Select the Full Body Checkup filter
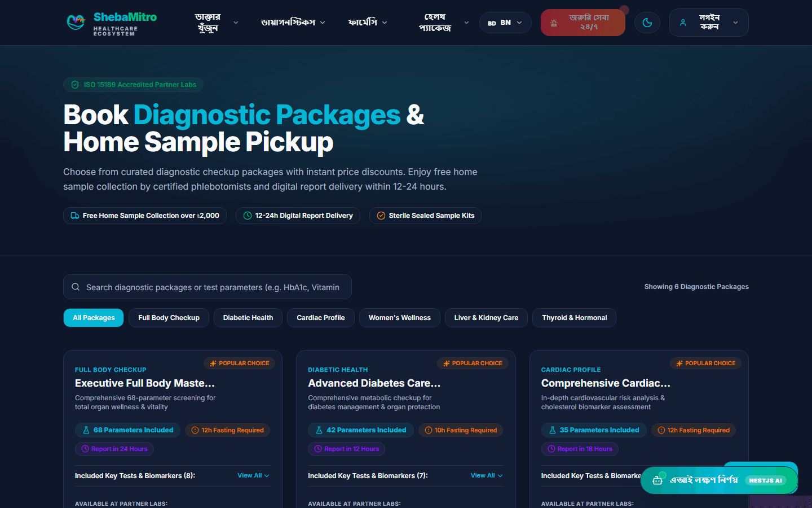Viewport: 812px width, 508px height. [x=169, y=318]
